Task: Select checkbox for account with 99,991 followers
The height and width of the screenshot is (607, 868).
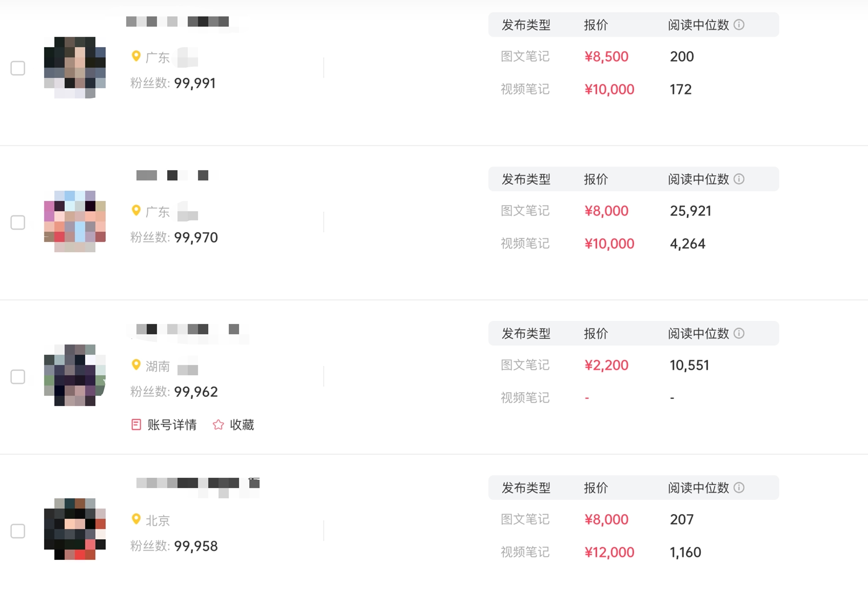Action: click(x=18, y=68)
